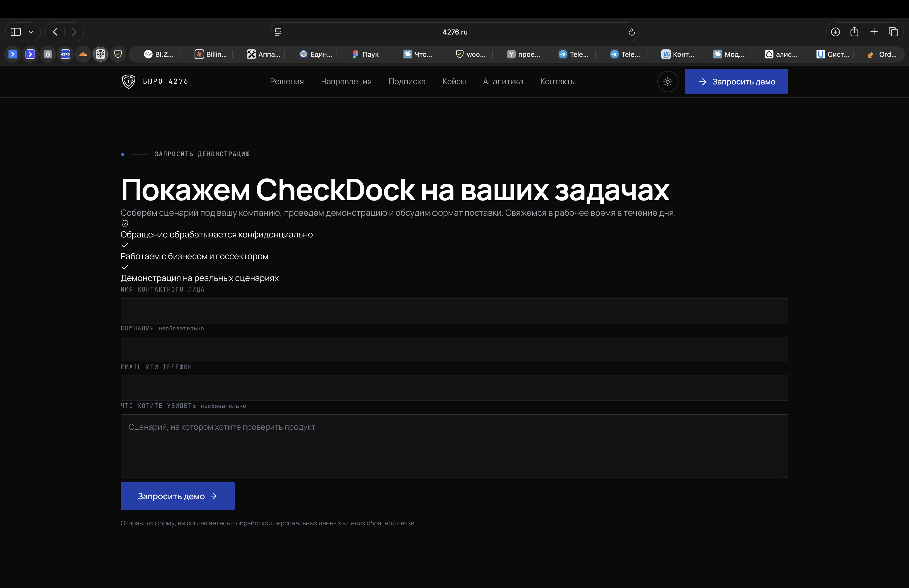Switch to the Конт... tab
Viewport: 909px width, 588px height.
pyautogui.click(x=678, y=54)
